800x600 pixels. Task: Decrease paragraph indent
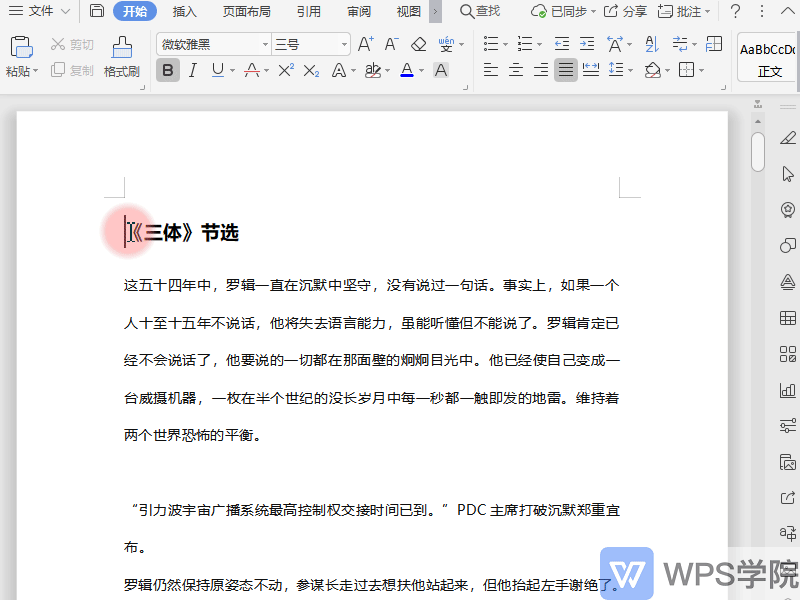(562, 44)
